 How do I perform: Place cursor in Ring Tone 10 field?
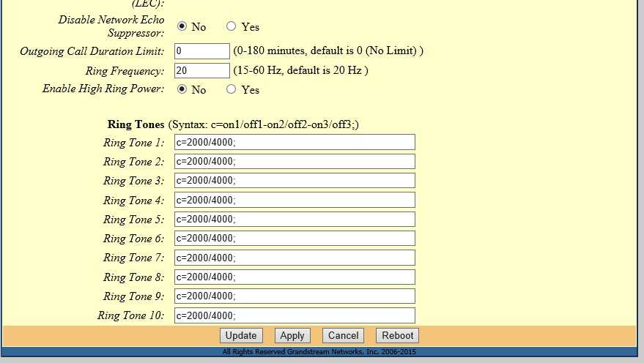click(x=295, y=315)
